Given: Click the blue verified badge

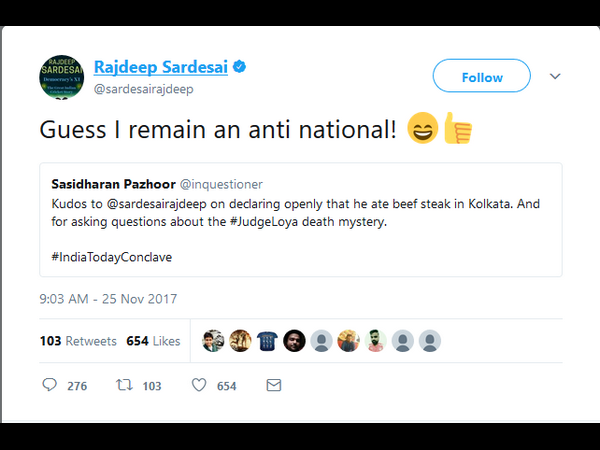Looking at the screenshot, I should click(x=240, y=68).
